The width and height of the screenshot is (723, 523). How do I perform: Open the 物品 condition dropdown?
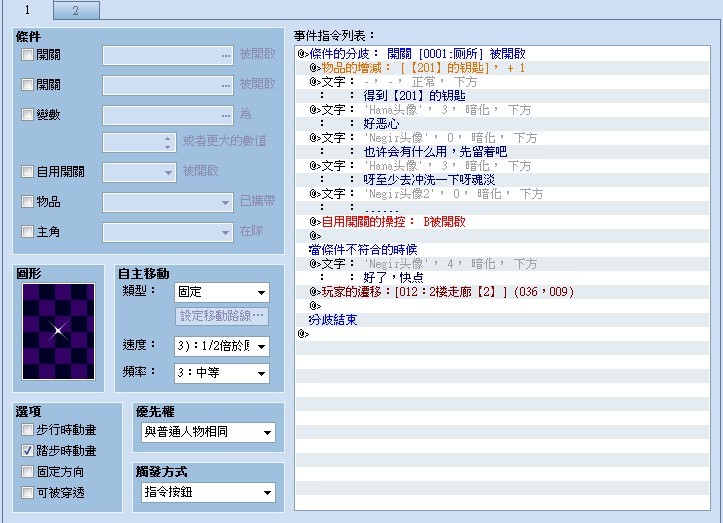(x=168, y=202)
